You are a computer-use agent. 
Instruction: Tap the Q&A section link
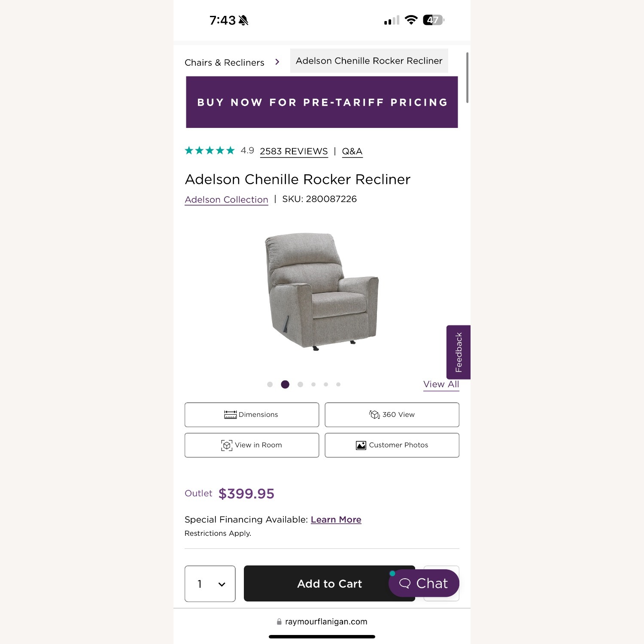[352, 151]
